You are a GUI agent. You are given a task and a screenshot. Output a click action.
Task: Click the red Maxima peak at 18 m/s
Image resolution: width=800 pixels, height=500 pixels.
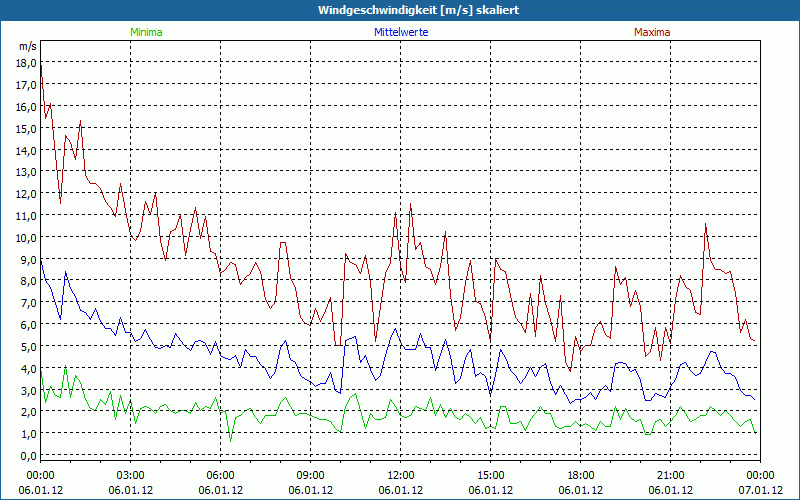(x=41, y=65)
